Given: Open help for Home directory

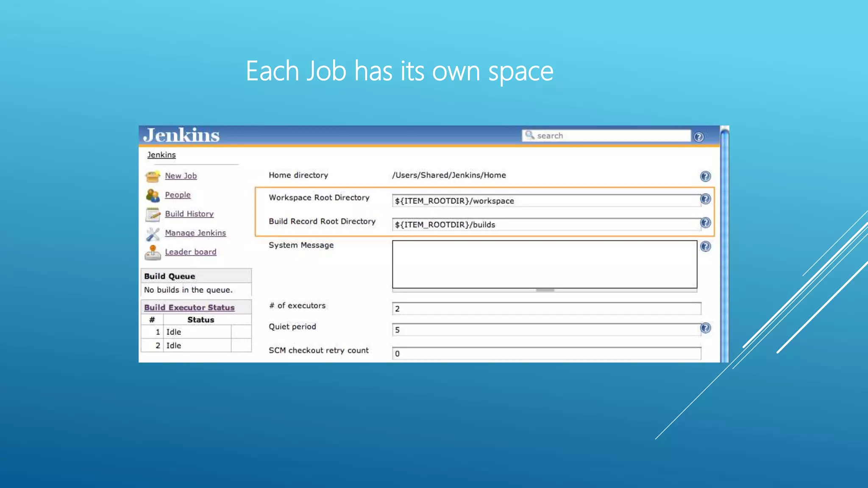Looking at the screenshot, I should coord(705,176).
